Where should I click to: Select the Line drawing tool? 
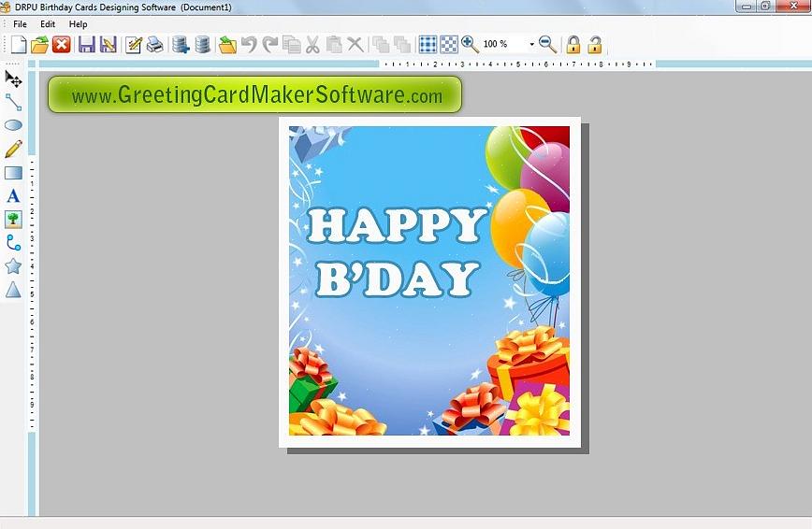point(13,102)
